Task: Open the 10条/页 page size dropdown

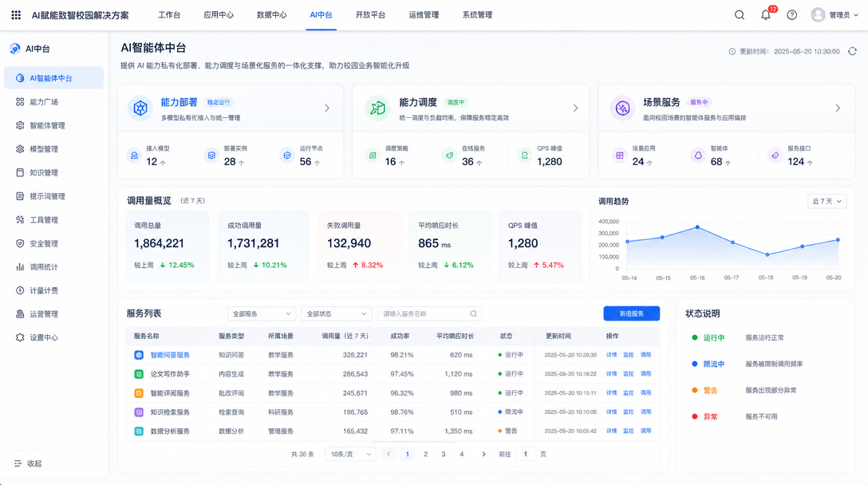Action: click(350, 454)
